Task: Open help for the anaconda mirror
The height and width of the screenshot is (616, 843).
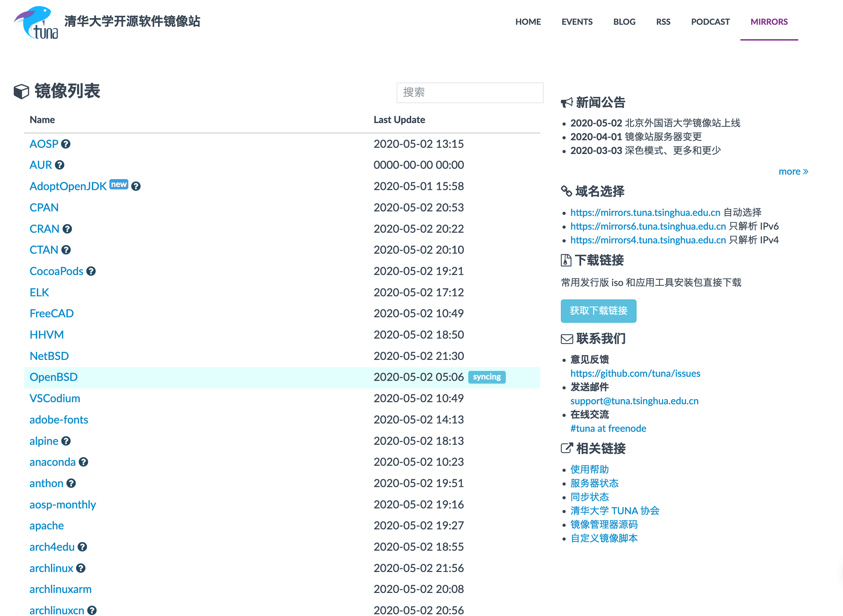Action: [84, 462]
